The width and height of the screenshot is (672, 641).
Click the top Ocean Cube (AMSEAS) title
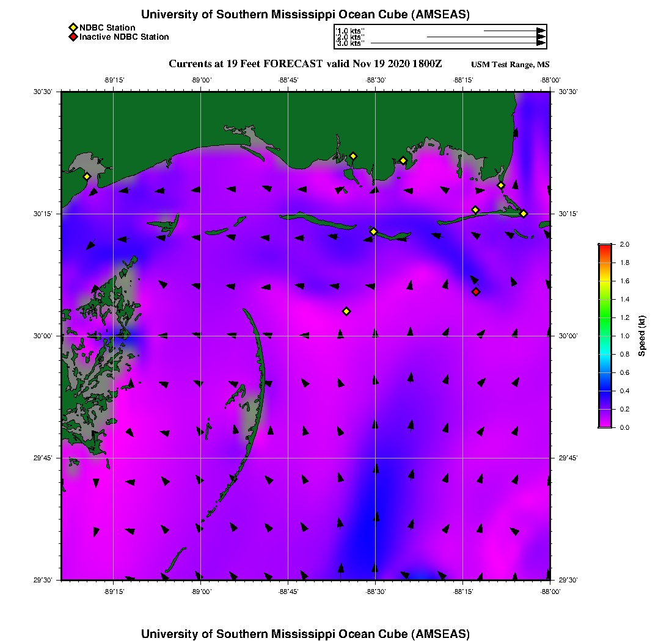click(x=305, y=15)
